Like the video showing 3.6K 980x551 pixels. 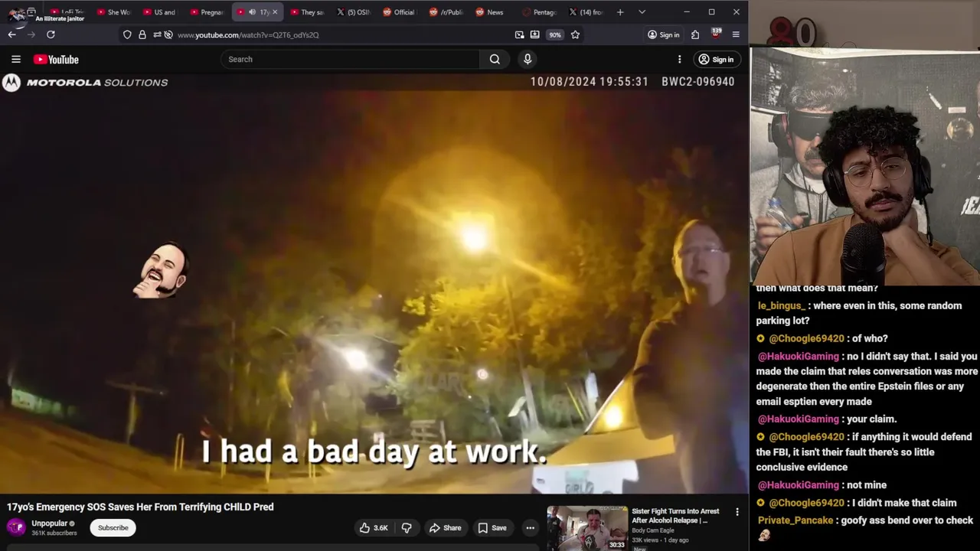(x=374, y=528)
